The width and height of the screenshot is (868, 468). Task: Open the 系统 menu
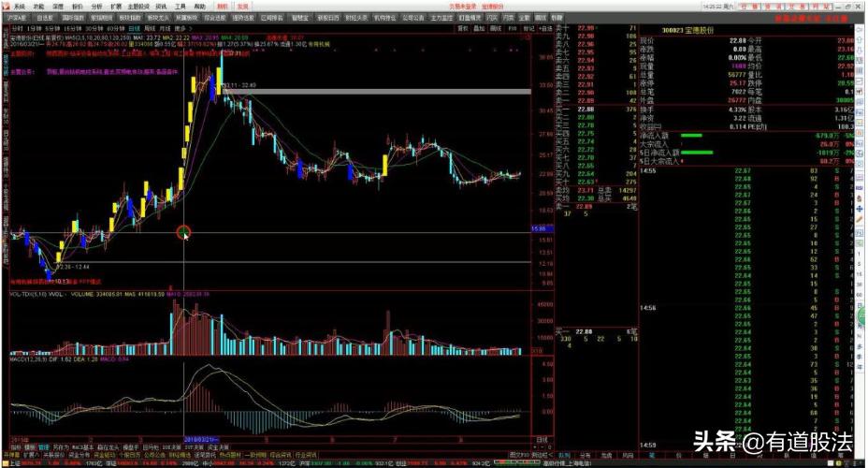(20, 7)
